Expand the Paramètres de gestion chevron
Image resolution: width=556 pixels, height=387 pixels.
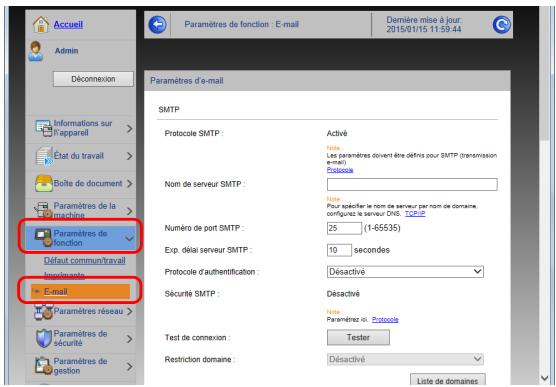[129, 366]
